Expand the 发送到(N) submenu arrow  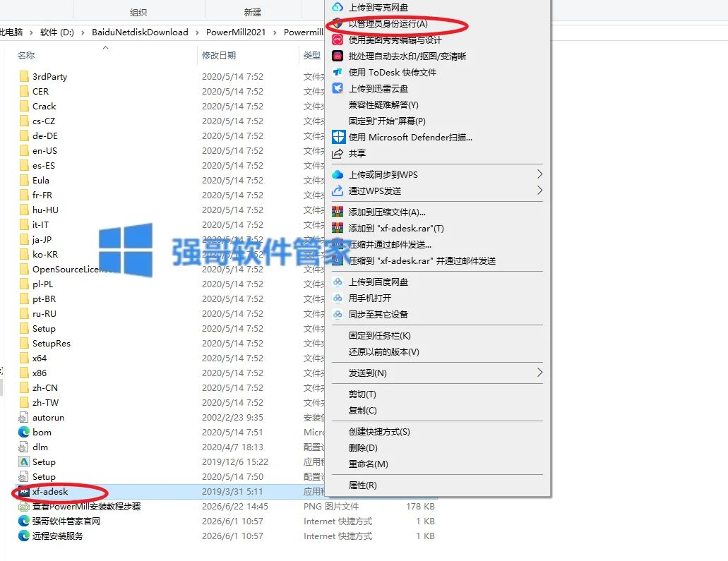[x=539, y=373]
